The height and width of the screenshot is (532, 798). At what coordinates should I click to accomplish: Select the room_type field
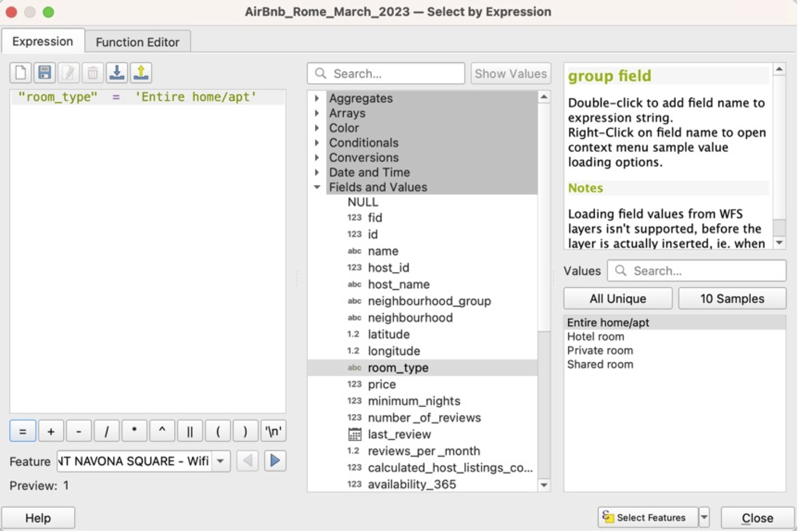[422, 368]
